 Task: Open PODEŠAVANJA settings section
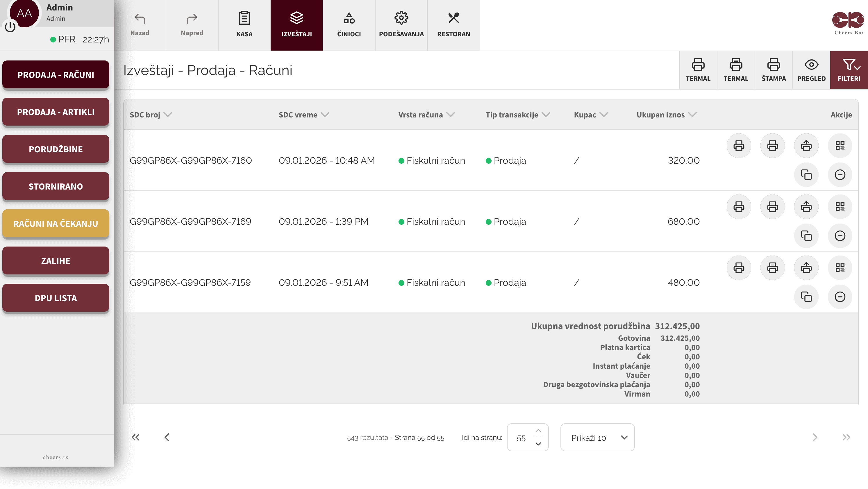coord(401,25)
